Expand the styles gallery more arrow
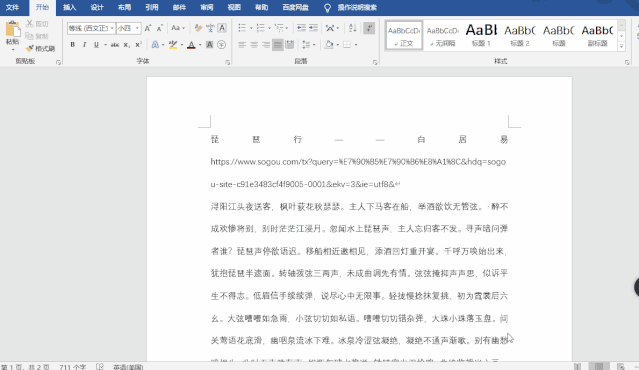The width and height of the screenshot is (639, 370). [x=621, y=46]
